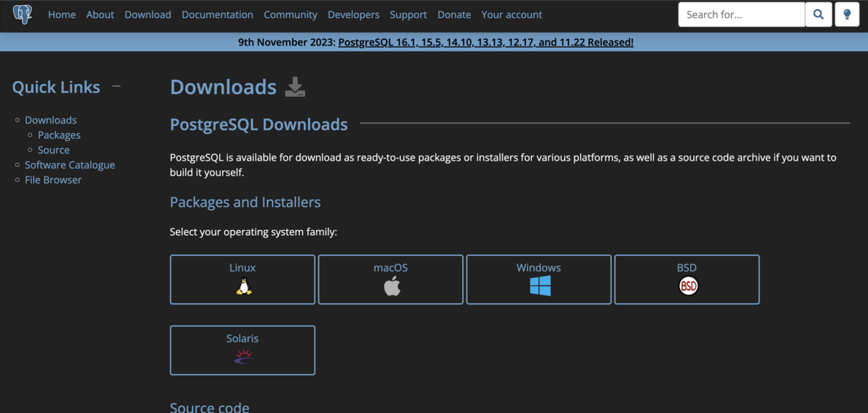Open the About menu item
The height and width of the screenshot is (413, 868).
(100, 14)
